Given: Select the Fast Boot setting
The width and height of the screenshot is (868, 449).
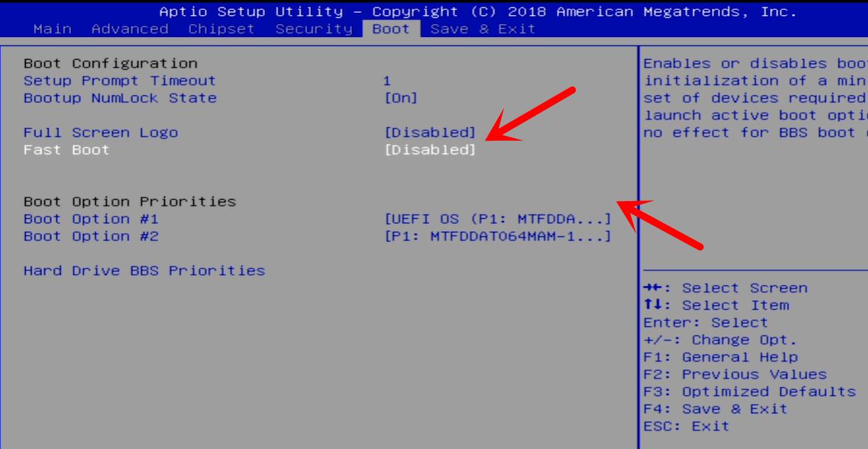Looking at the screenshot, I should click(67, 150).
